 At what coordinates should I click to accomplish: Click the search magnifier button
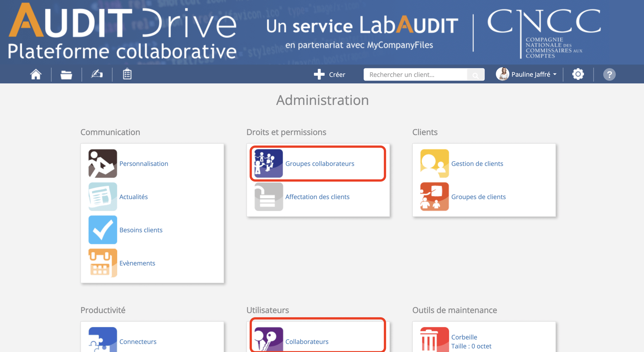pyautogui.click(x=476, y=74)
